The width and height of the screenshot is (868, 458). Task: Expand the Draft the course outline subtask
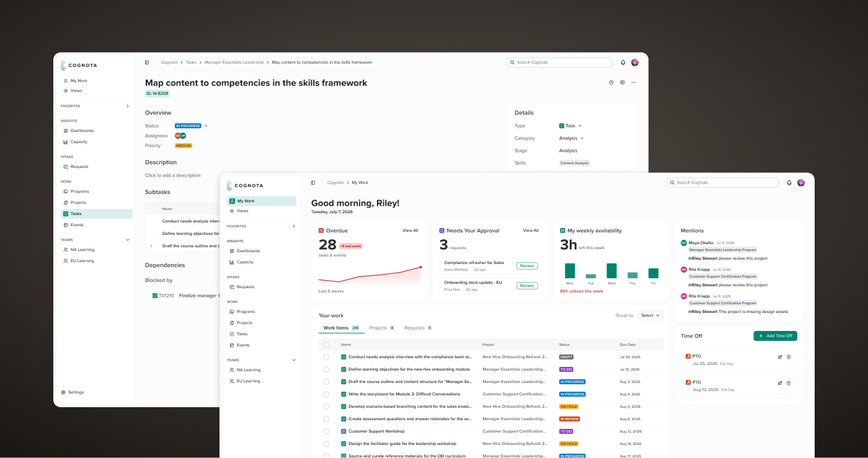(x=151, y=246)
